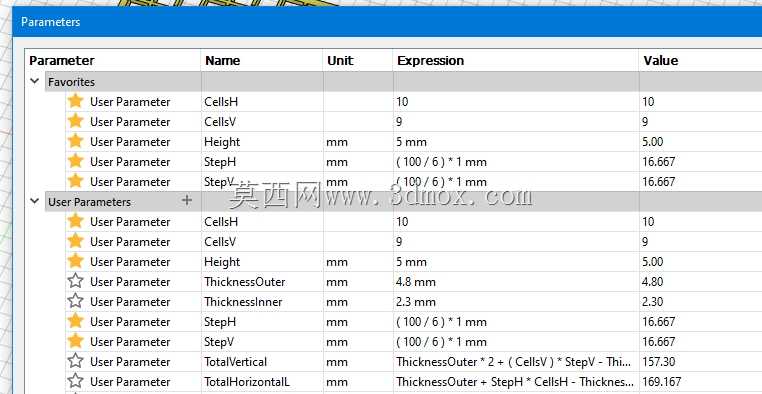The width and height of the screenshot is (762, 394).
Task: Select the TotalVertical name cell
Action: point(262,361)
